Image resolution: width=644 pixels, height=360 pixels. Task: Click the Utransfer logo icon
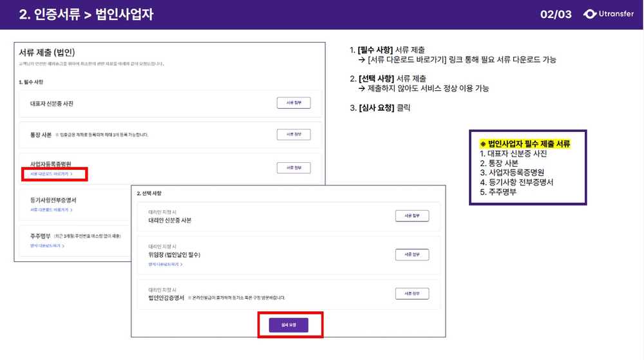click(x=590, y=14)
